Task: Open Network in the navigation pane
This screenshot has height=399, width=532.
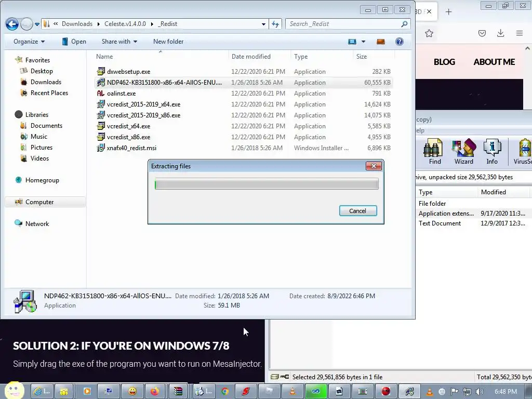Action: [37, 223]
